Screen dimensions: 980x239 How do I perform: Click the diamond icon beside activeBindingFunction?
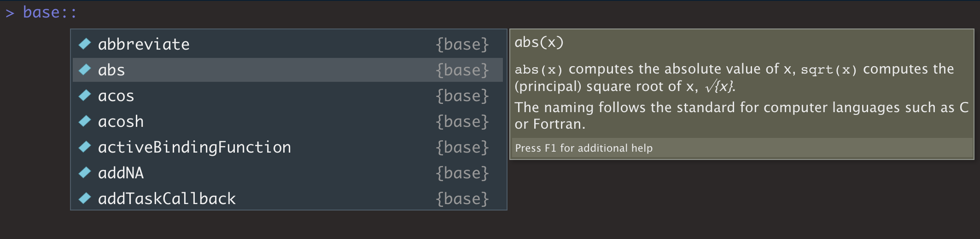pos(85,147)
